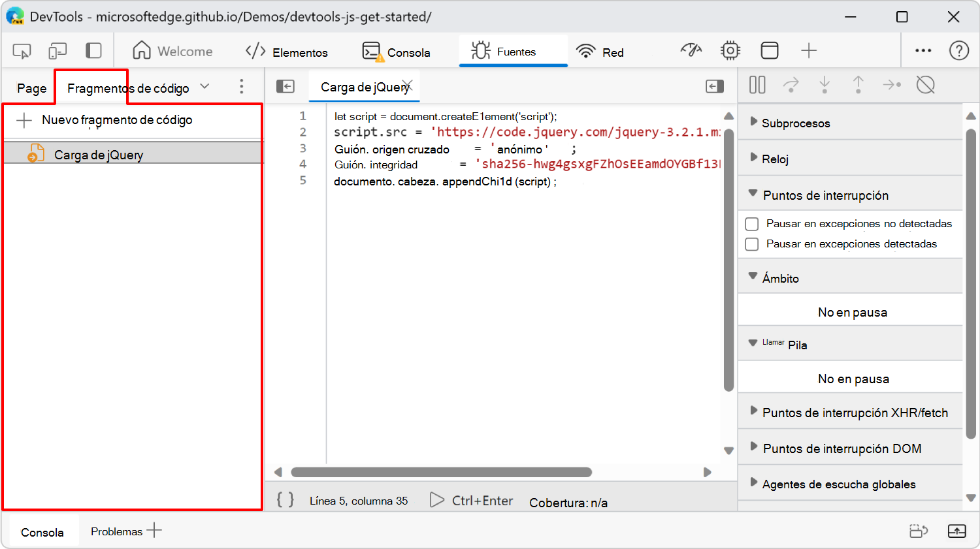
Task: Collapse the 'Ámbito' section
Action: point(753,276)
